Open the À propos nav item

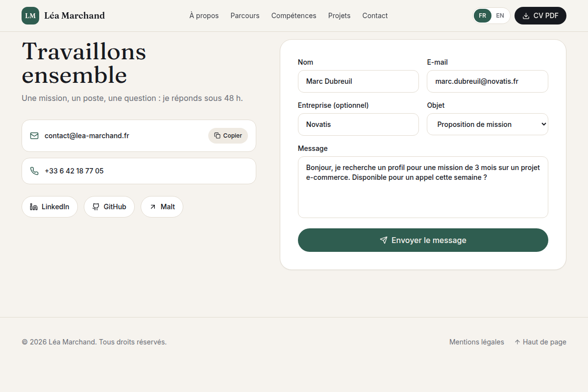pos(204,16)
